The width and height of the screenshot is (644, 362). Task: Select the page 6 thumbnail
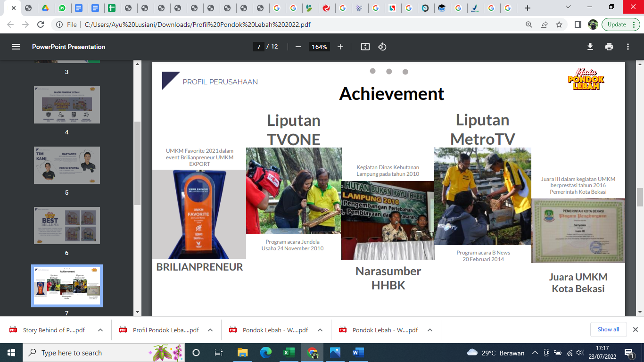tap(67, 225)
